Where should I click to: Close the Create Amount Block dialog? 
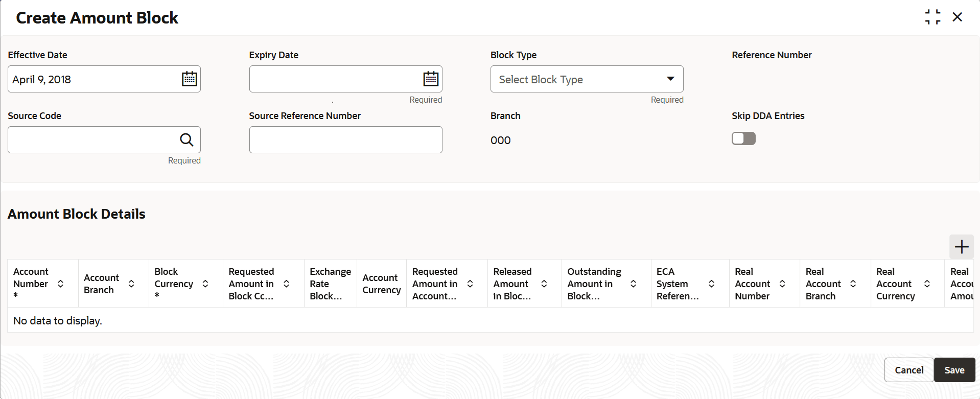coord(958,17)
